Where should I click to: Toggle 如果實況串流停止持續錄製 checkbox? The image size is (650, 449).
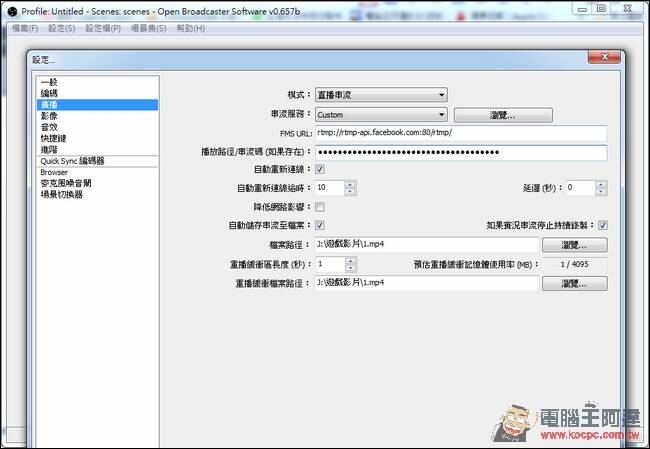pyautogui.click(x=603, y=225)
